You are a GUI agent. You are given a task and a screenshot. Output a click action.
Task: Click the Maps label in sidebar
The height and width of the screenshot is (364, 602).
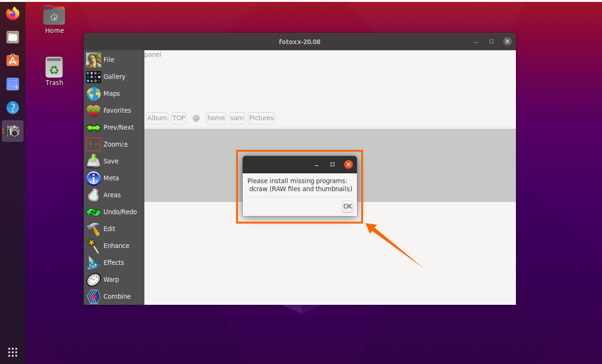pos(111,93)
